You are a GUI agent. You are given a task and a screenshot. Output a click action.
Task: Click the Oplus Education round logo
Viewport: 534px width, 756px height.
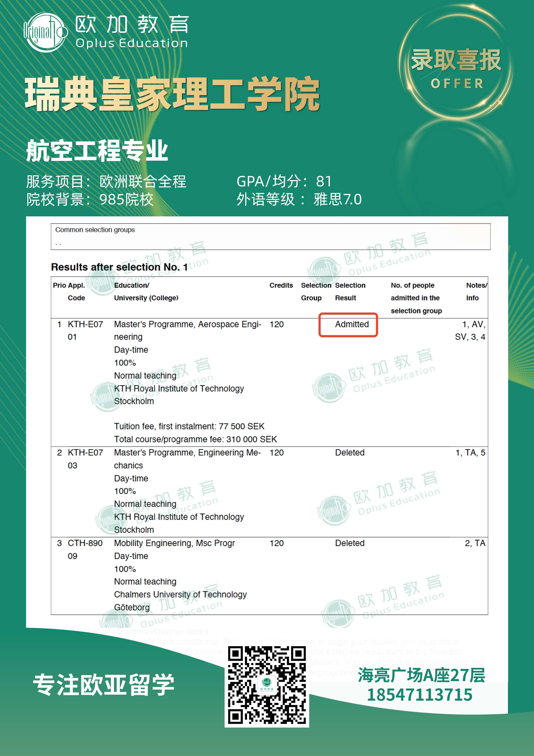[x=46, y=32]
